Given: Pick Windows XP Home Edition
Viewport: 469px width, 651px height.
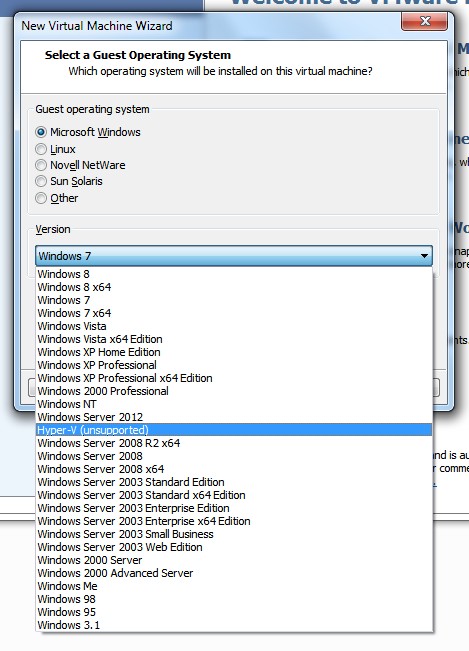Looking at the screenshot, I should click(x=234, y=352).
